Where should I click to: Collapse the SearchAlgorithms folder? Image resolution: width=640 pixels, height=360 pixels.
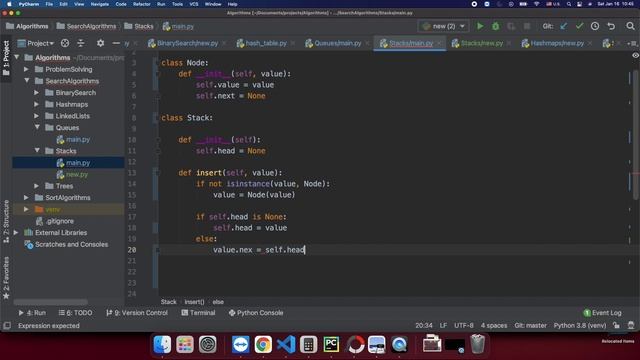click(27, 81)
